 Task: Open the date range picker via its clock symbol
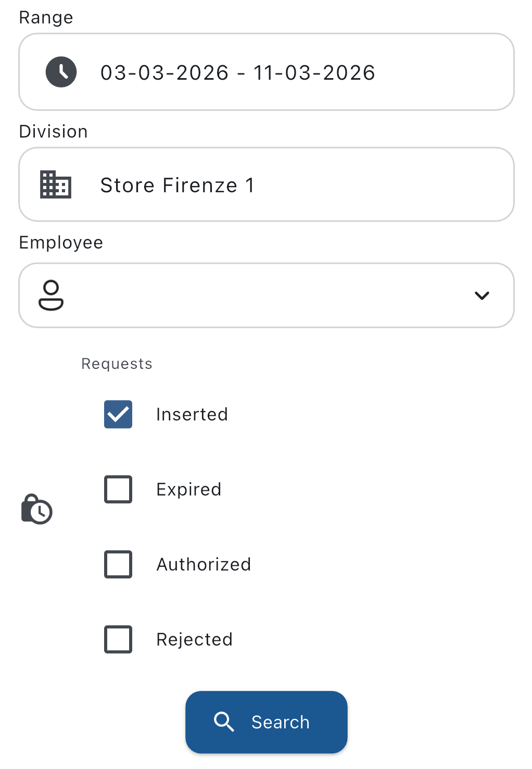click(x=61, y=72)
